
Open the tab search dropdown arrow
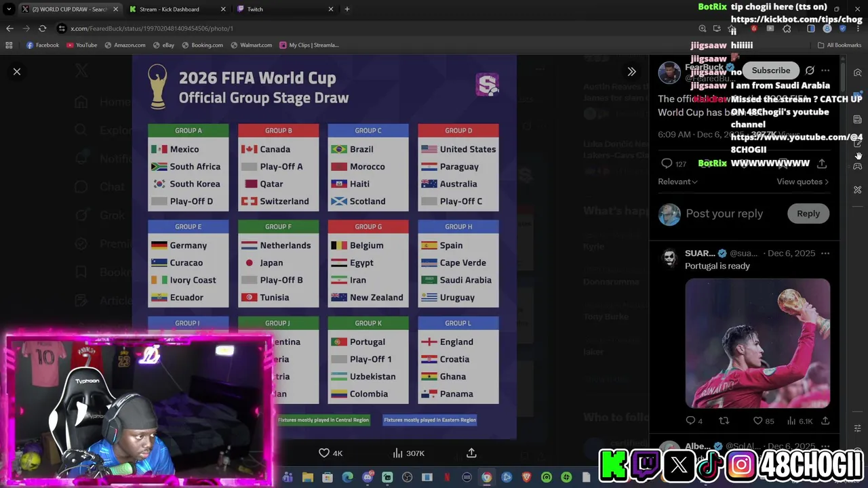coord(9,9)
